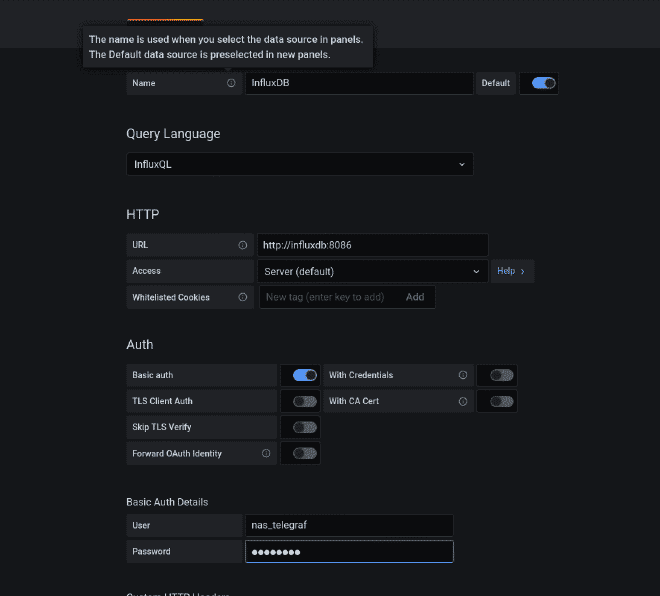
Task: Click the New tag cookie input field
Action: (330, 297)
